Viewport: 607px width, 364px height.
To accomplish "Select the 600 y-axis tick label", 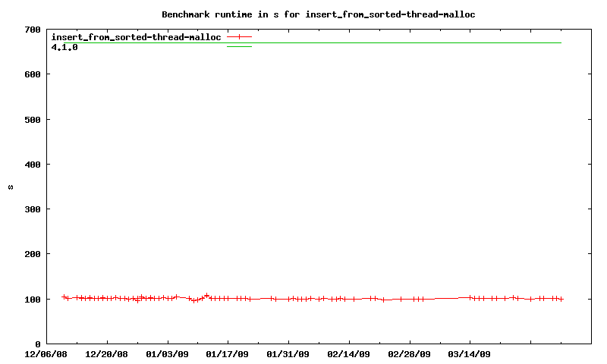I will click(32, 74).
